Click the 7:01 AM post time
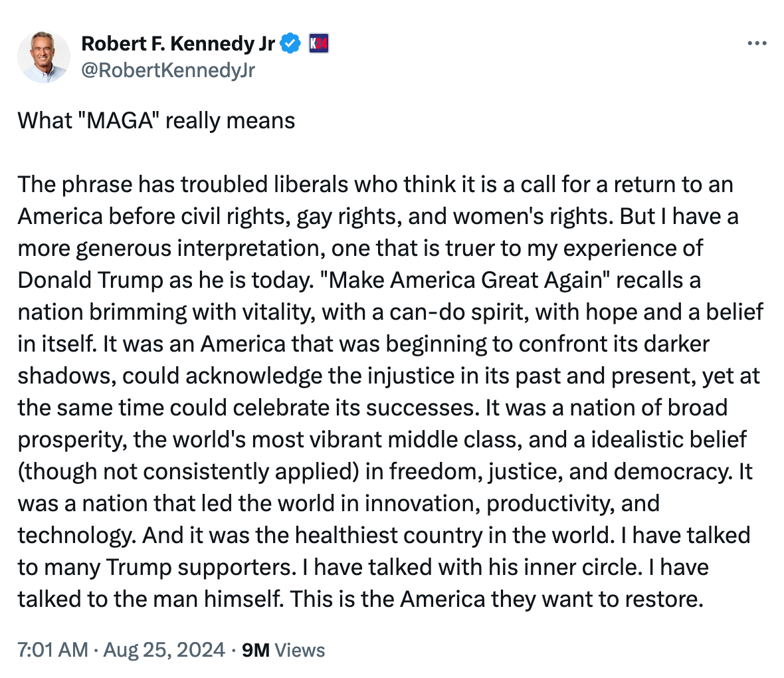 [x=52, y=649]
